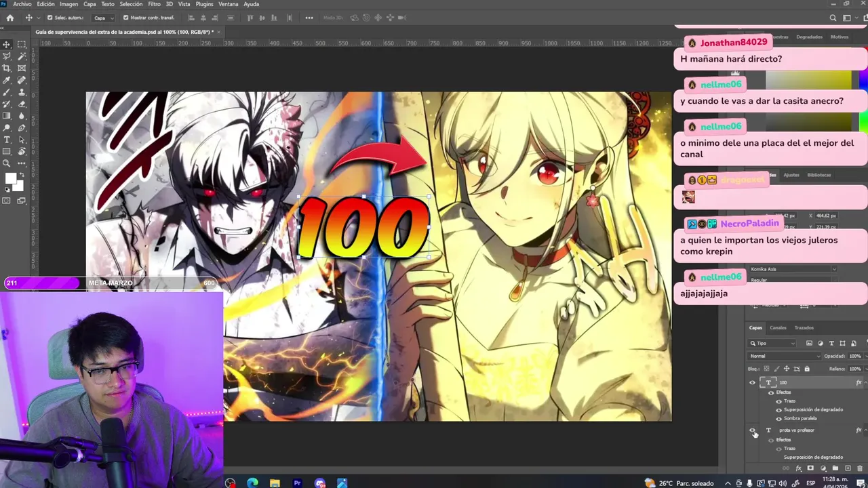Select the Eraser tool
Viewport: 868px width, 488px height.
click(22, 104)
